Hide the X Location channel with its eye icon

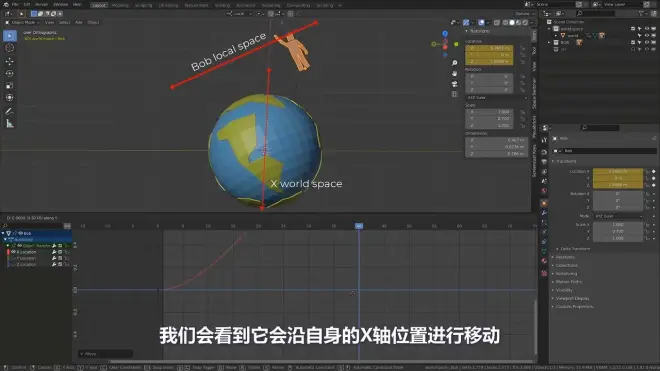pos(13,252)
